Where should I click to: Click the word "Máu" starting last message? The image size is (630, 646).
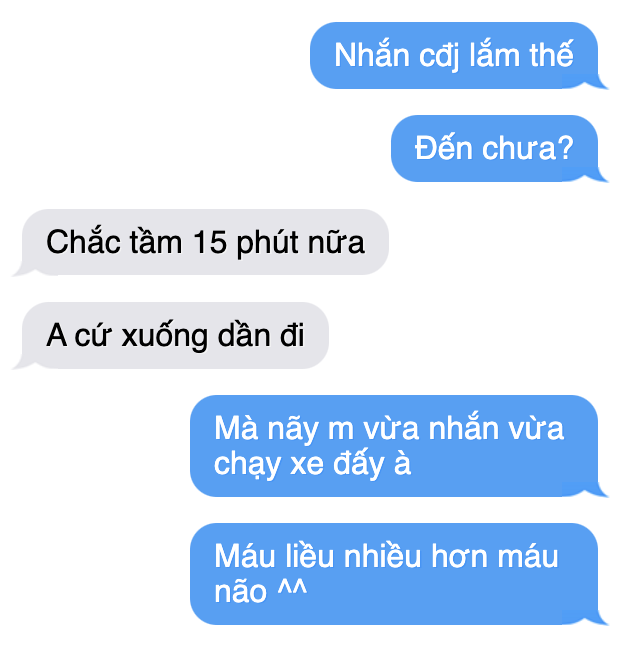(x=245, y=556)
